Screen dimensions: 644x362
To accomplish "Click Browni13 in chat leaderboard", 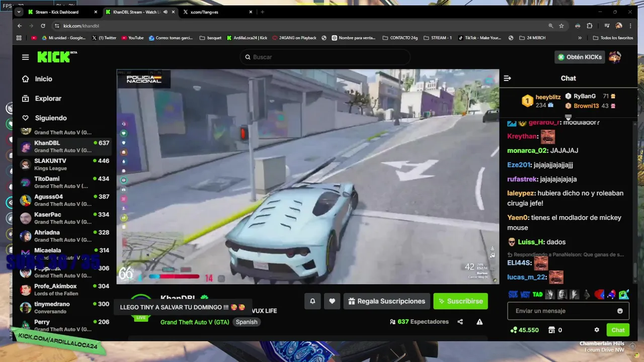I will [586, 106].
